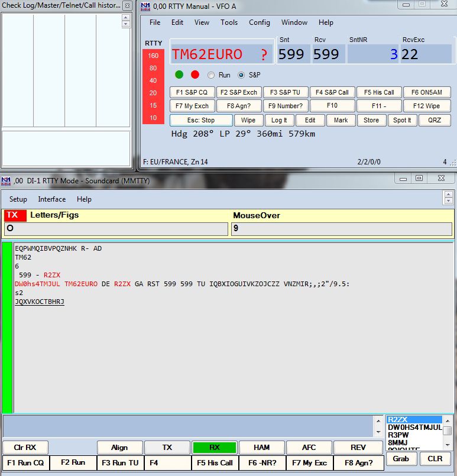Open the Help menu in DI-1 RTTY window
The image size is (457, 476).
(84, 199)
